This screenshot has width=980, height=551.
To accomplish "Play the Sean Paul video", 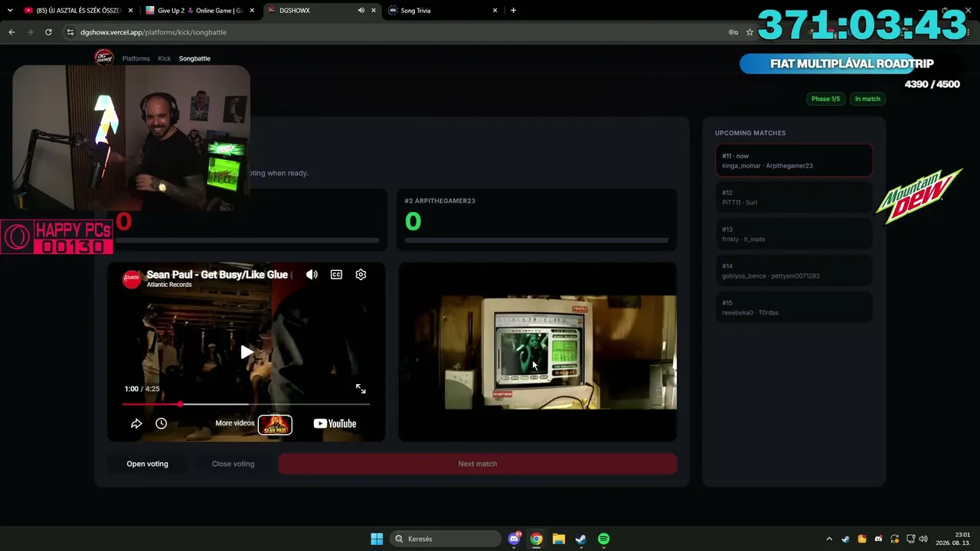I will pos(246,352).
